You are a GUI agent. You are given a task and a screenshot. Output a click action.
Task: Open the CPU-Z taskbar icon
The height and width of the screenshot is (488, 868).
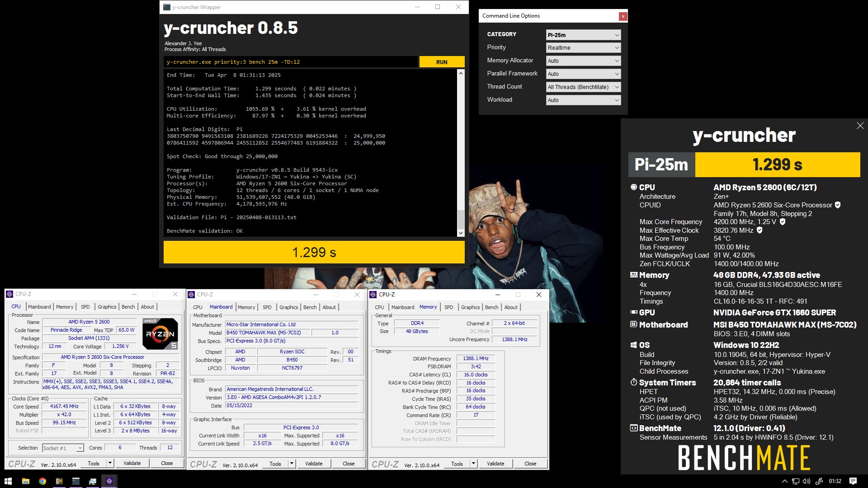[109, 481]
